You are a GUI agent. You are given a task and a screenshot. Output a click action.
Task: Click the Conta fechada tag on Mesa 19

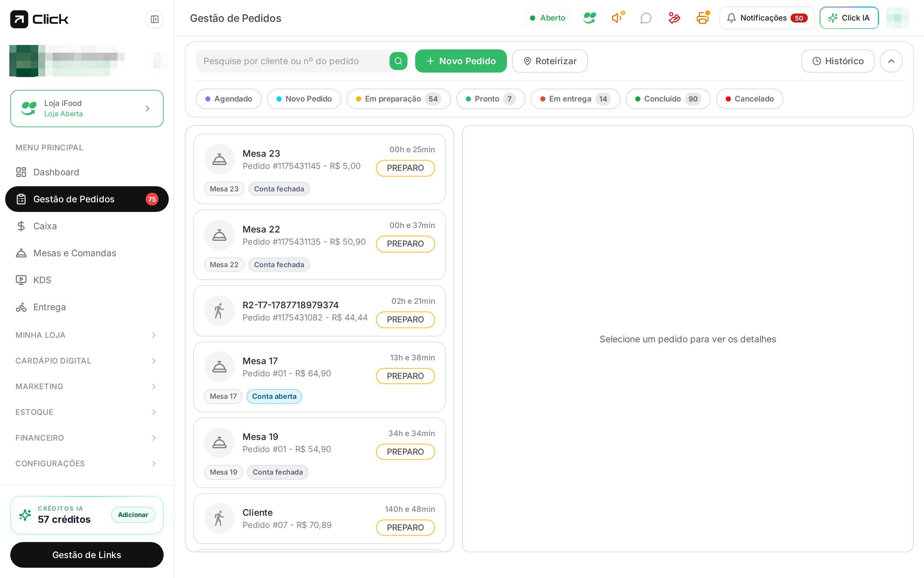[278, 472]
